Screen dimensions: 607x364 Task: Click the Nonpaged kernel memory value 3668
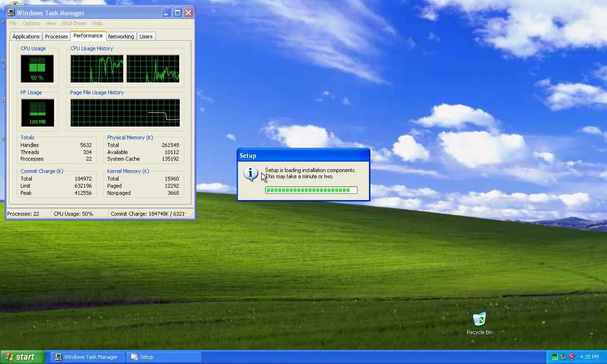point(173,193)
